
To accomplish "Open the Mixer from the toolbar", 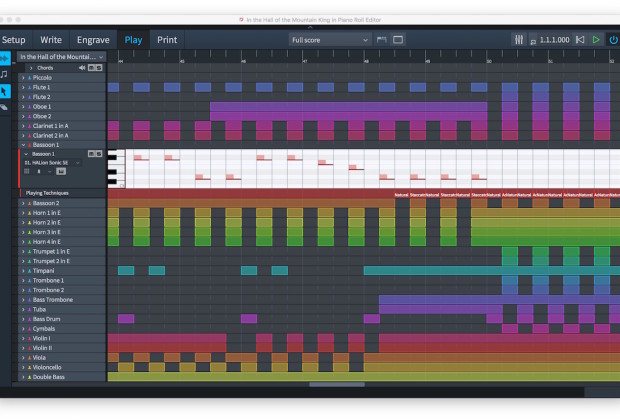I will (519, 40).
